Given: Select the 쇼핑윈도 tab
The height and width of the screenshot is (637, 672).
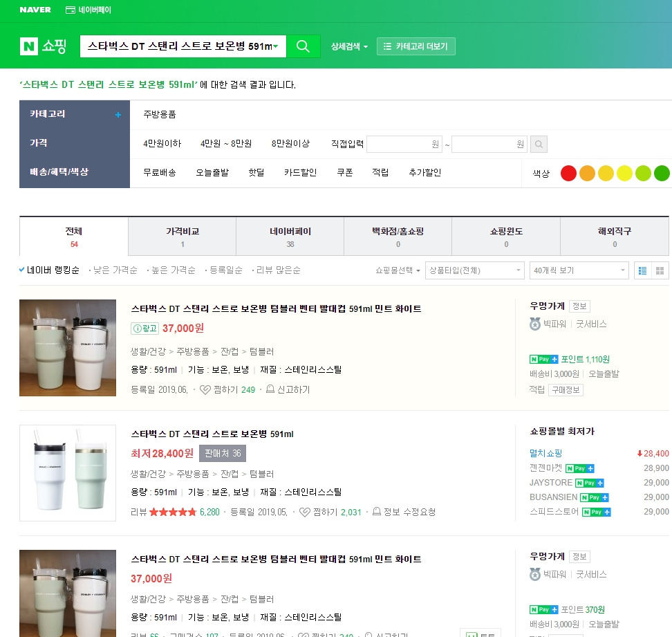Looking at the screenshot, I should click(x=506, y=237).
